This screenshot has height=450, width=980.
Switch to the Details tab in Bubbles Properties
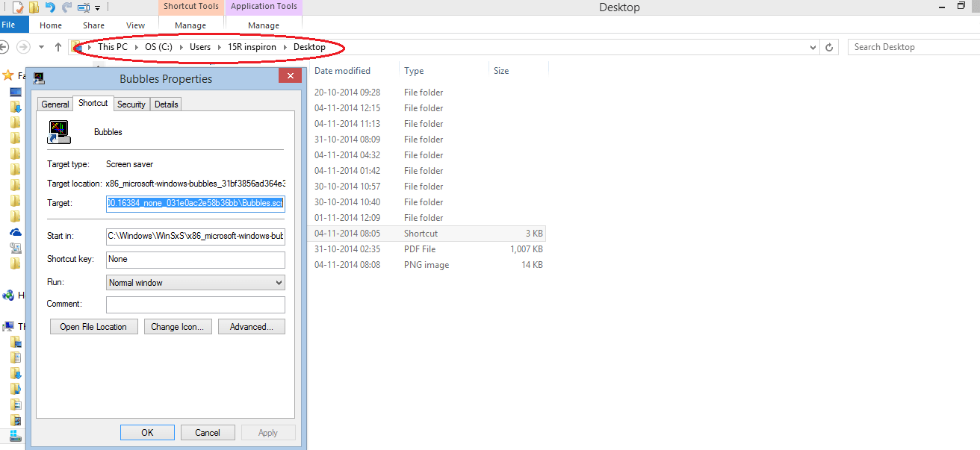click(x=166, y=104)
